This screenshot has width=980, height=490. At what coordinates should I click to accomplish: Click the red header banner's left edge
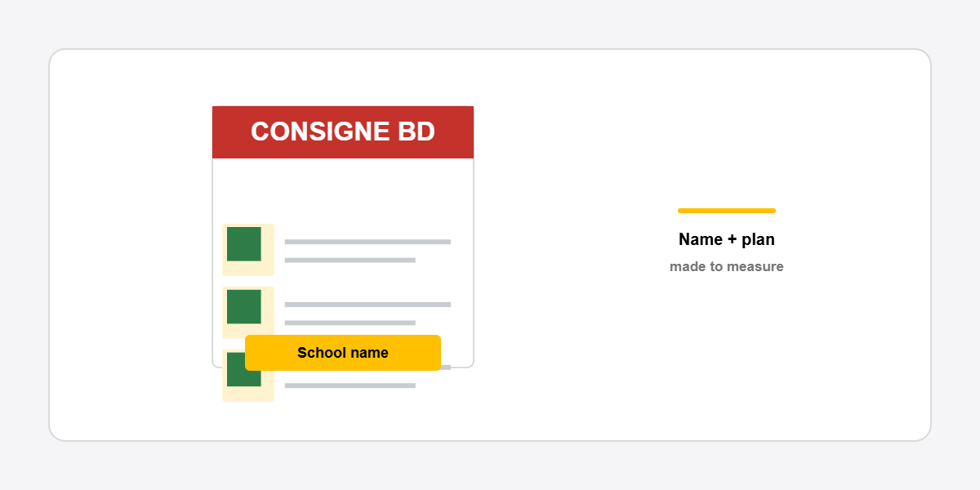coord(216,132)
